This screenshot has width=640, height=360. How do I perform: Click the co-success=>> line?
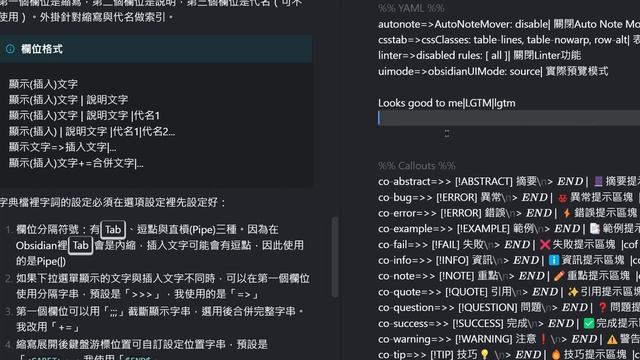click(x=509, y=323)
